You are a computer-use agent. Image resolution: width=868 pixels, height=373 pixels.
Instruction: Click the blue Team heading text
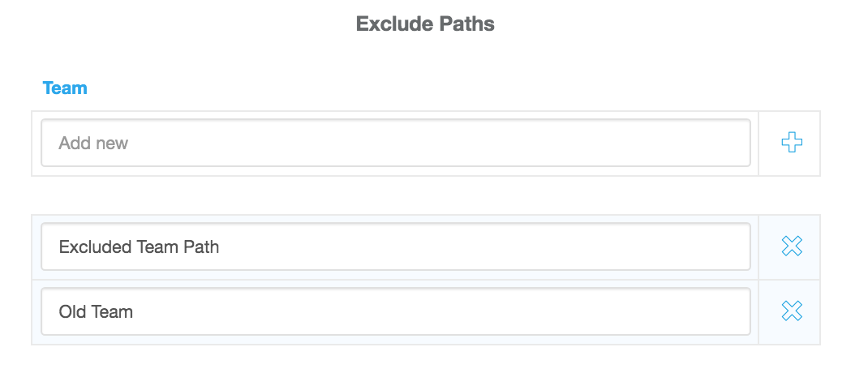click(x=65, y=88)
